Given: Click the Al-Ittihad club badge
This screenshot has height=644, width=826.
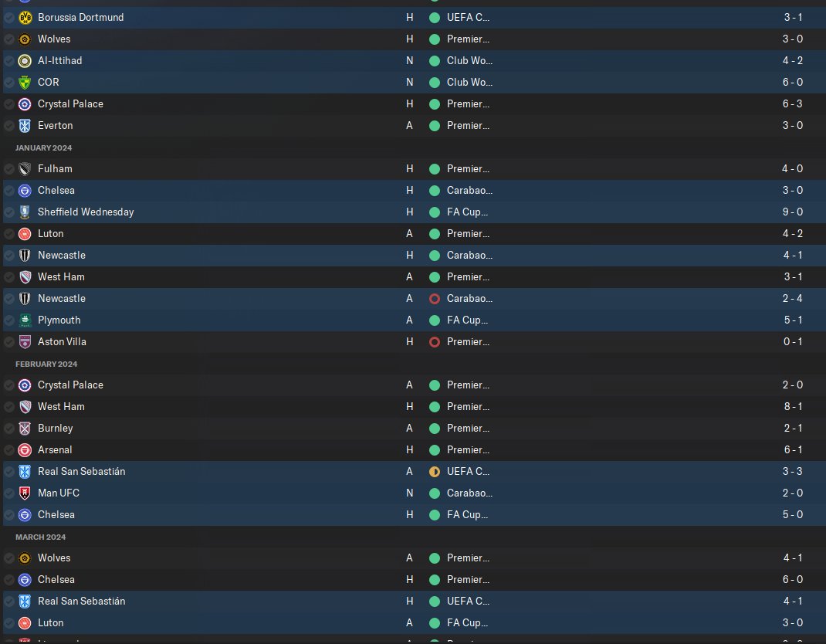Looking at the screenshot, I should click(x=25, y=60).
